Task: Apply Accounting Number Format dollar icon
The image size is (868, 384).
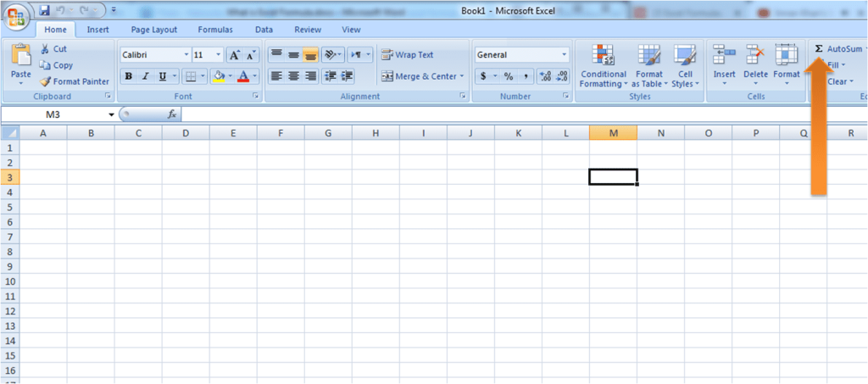Action: 483,76
